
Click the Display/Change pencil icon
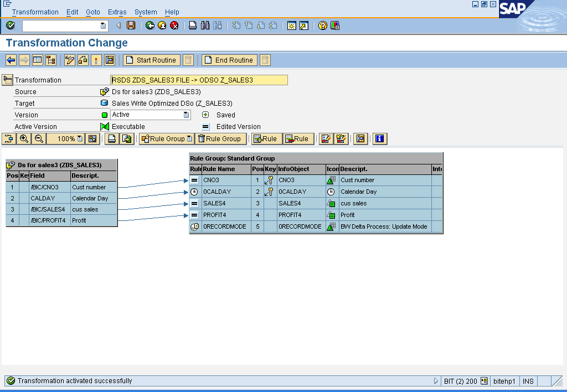pyautogui.click(x=69, y=60)
